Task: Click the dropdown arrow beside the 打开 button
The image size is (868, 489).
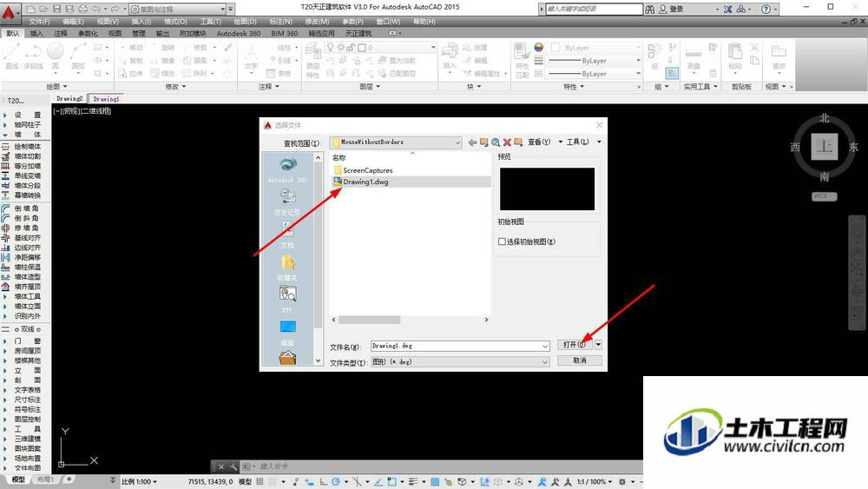Action: coord(598,345)
